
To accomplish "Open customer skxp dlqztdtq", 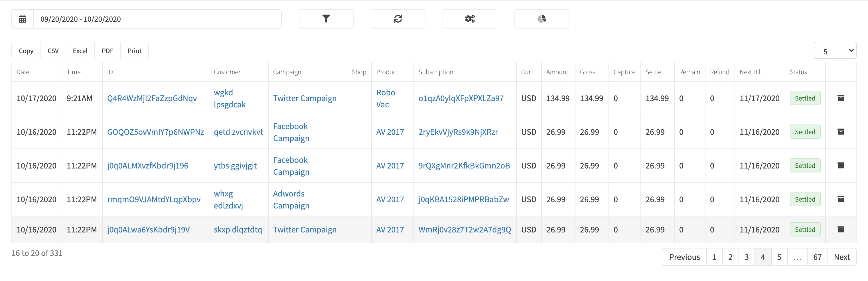I will 238,230.
